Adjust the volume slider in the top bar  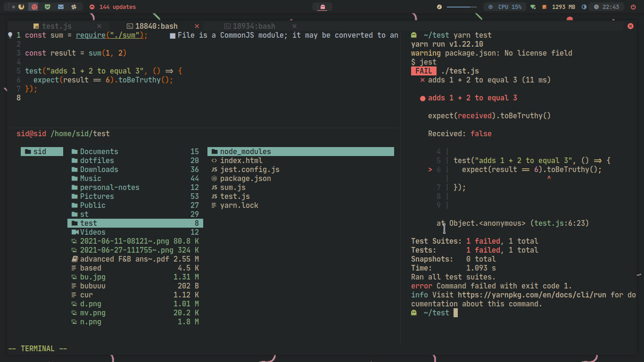(x=462, y=7)
